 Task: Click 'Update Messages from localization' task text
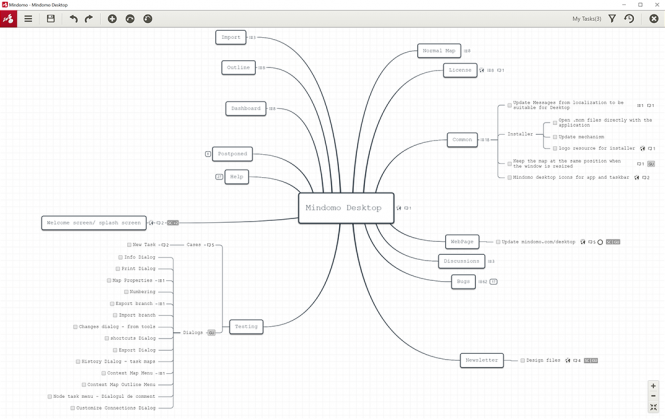pos(568,105)
